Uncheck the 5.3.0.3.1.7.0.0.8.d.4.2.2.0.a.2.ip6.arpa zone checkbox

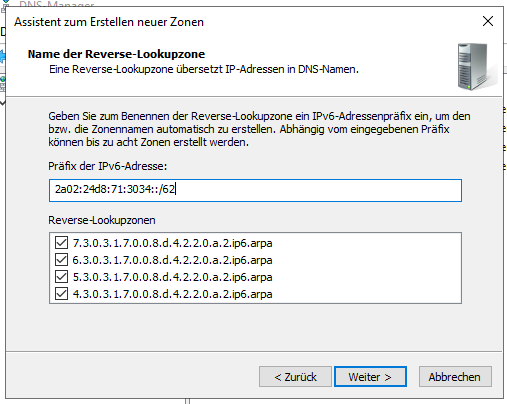(61, 277)
